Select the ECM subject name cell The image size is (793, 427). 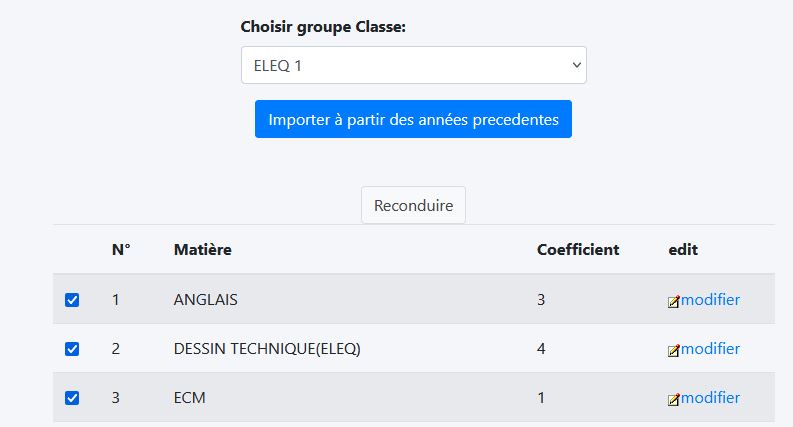(x=189, y=397)
